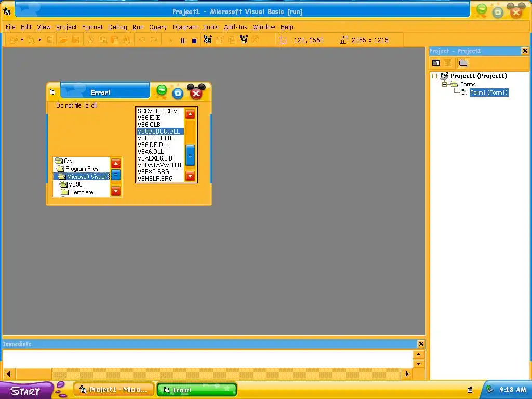Select the Forms folder in project tree

[468, 84]
